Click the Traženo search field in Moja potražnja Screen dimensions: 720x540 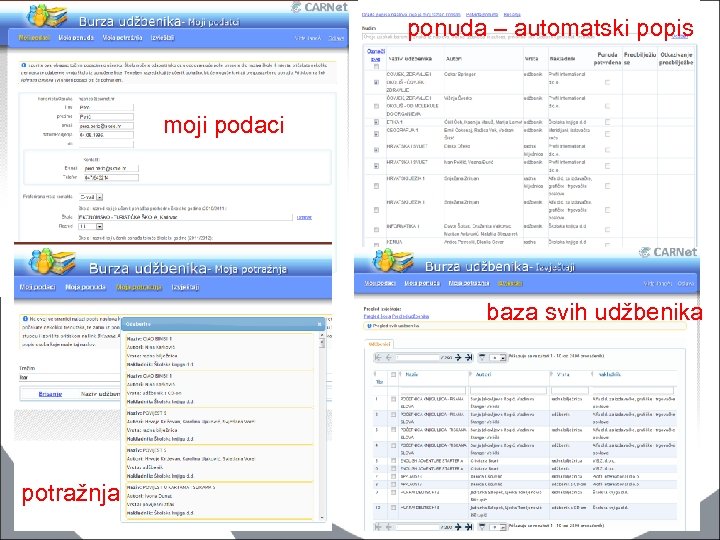[70, 377]
